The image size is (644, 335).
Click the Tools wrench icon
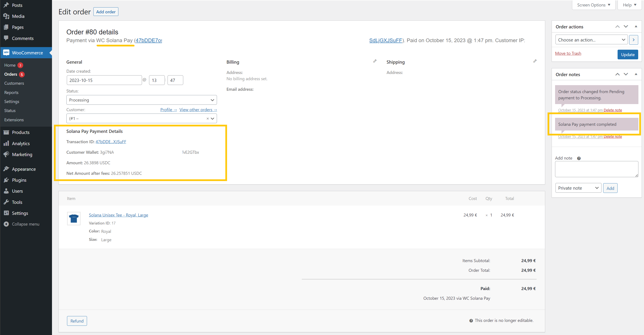tap(6, 202)
